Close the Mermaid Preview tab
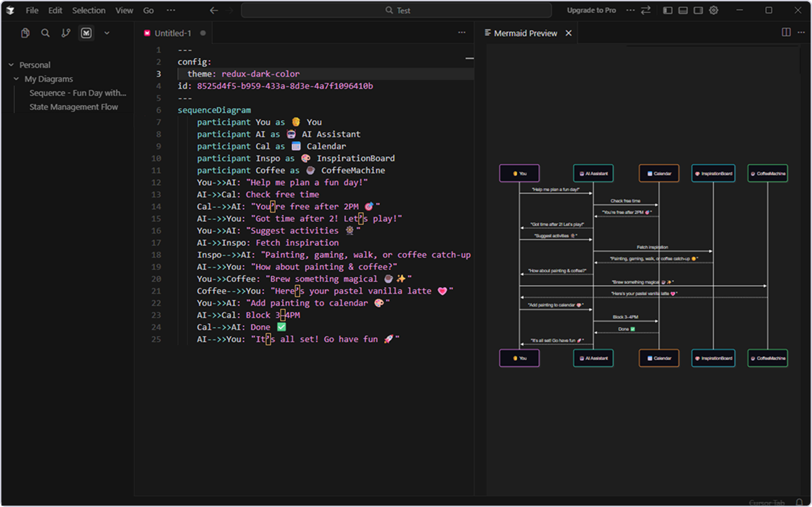Viewport: 812px width, 507px height. (x=568, y=33)
